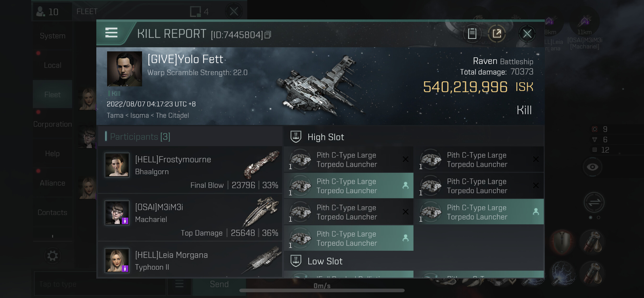The height and width of the screenshot is (298, 644).
Task: Share the kill report externally
Action: click(x=497, y=34)
